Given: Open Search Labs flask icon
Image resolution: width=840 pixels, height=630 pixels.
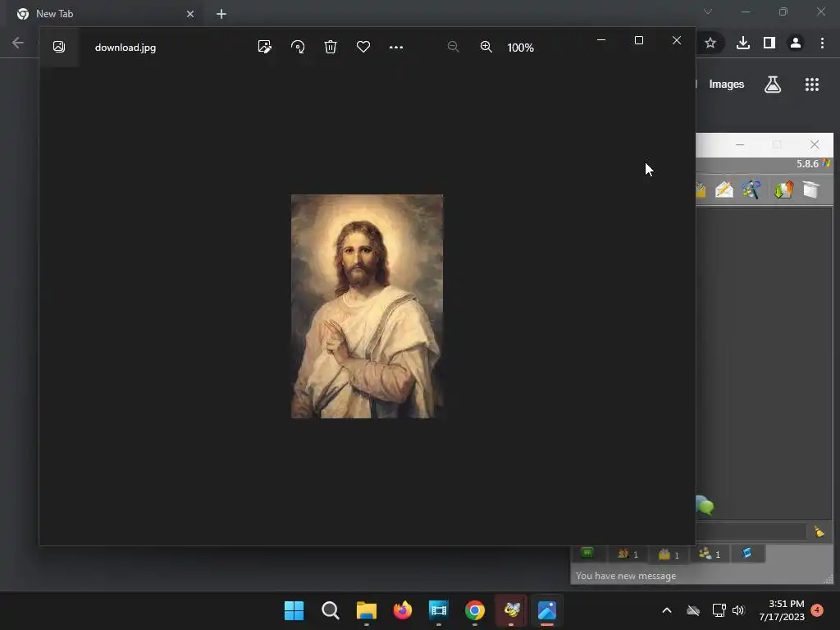Looking at the screenshot, I should pyautogui.click(x=773, y=84).
